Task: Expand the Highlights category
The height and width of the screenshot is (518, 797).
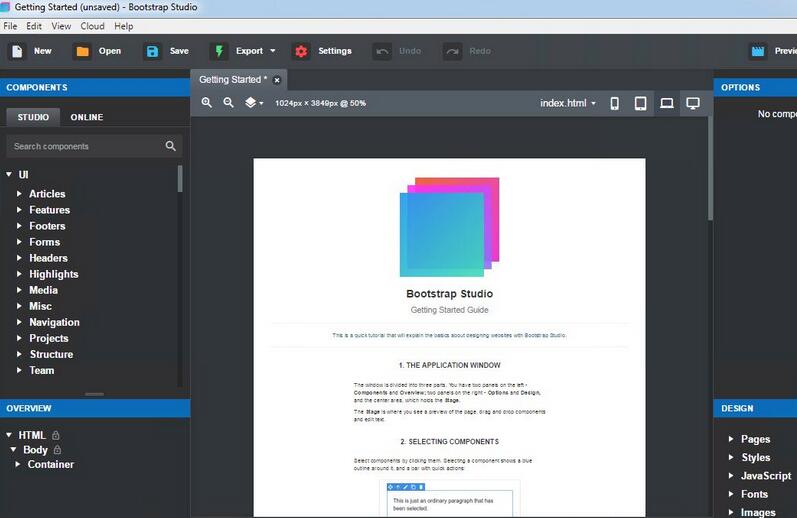Action: tap(19, 274)
